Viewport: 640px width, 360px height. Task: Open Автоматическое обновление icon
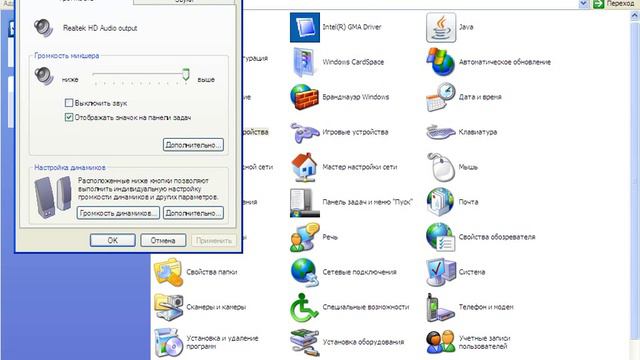click(440, 62)
